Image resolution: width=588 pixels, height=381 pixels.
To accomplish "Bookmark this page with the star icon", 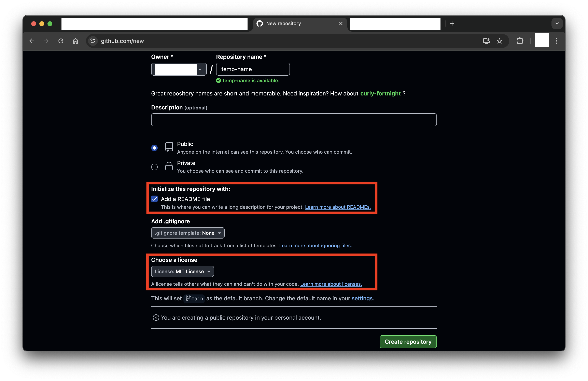I will click(x=500, y=41).
